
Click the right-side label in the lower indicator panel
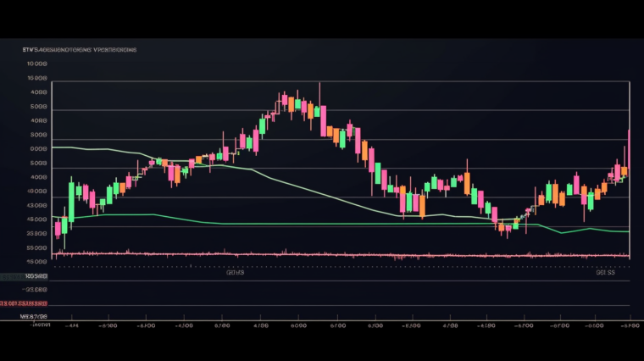tap(605, 273)
